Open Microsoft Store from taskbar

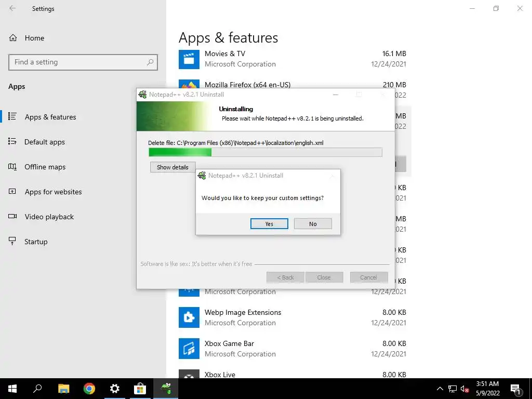click(x=140, y=389)
